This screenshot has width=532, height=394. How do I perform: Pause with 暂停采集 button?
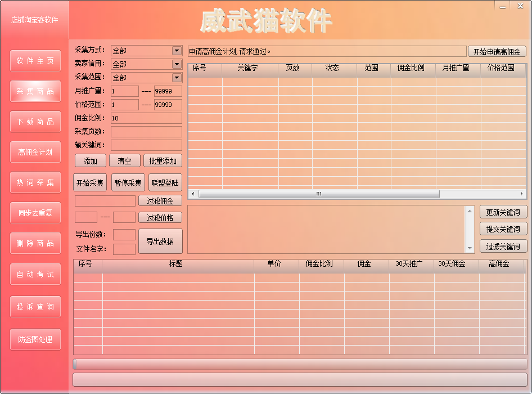pyautogui.click(x=128, y=183)
